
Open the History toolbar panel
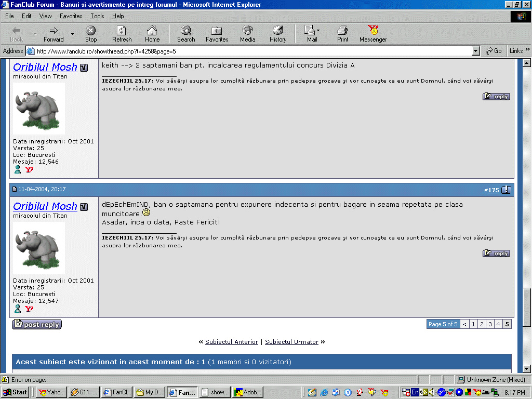[278, 34]
